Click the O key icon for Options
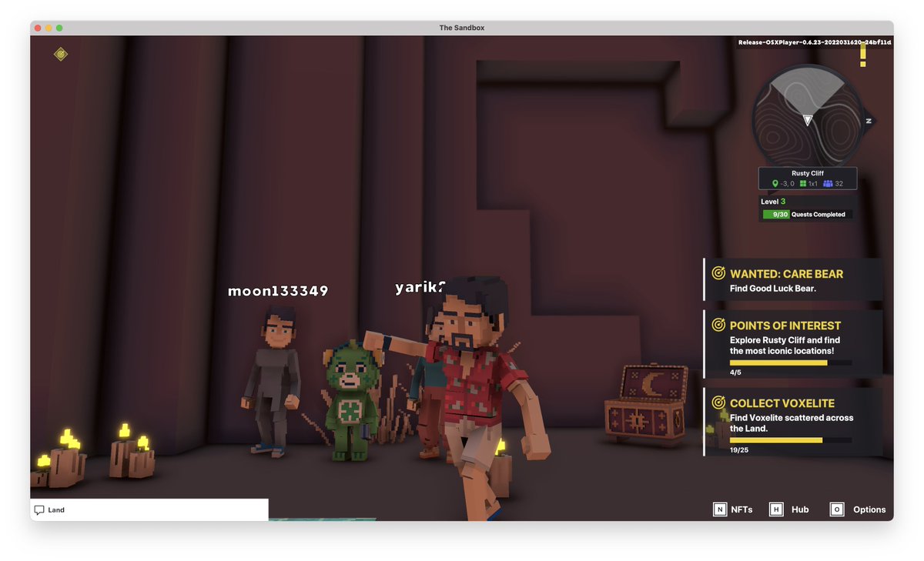 837,509
